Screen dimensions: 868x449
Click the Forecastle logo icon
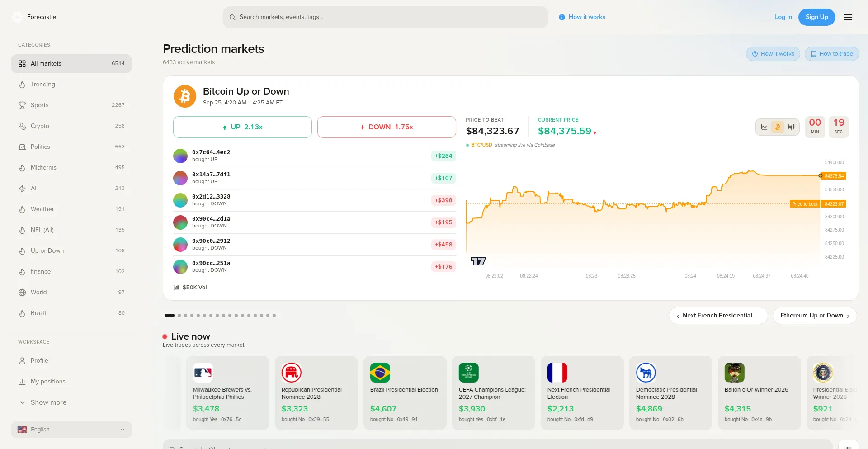pos(17,17)
